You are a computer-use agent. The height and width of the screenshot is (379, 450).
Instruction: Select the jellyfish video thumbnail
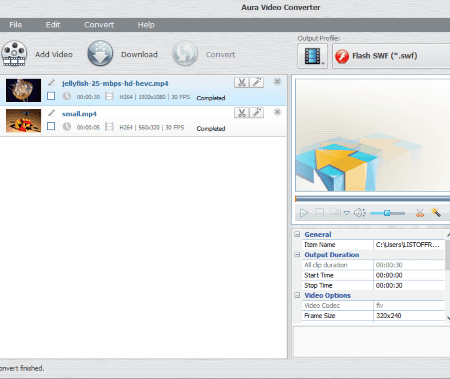(x=23, y=90)
